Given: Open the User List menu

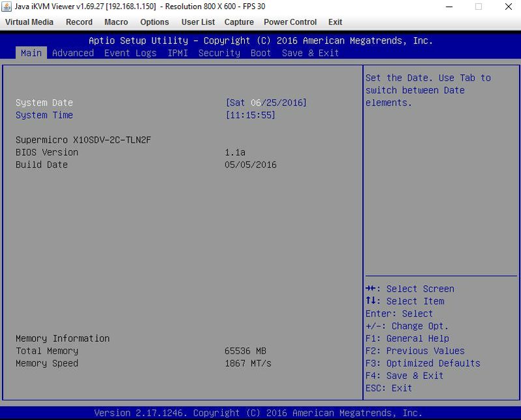Looking at the screenshot, I should 198,22.
